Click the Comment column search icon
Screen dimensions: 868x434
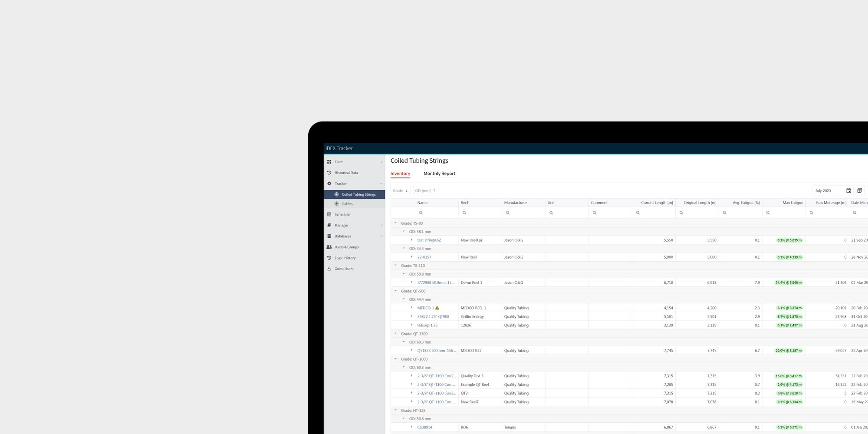595,213
